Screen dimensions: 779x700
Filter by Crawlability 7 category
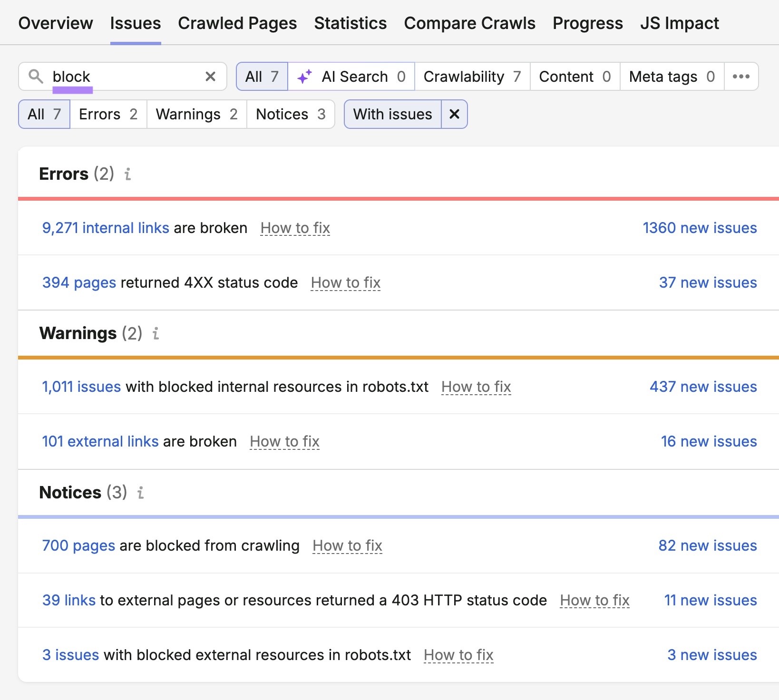(472, 76)
